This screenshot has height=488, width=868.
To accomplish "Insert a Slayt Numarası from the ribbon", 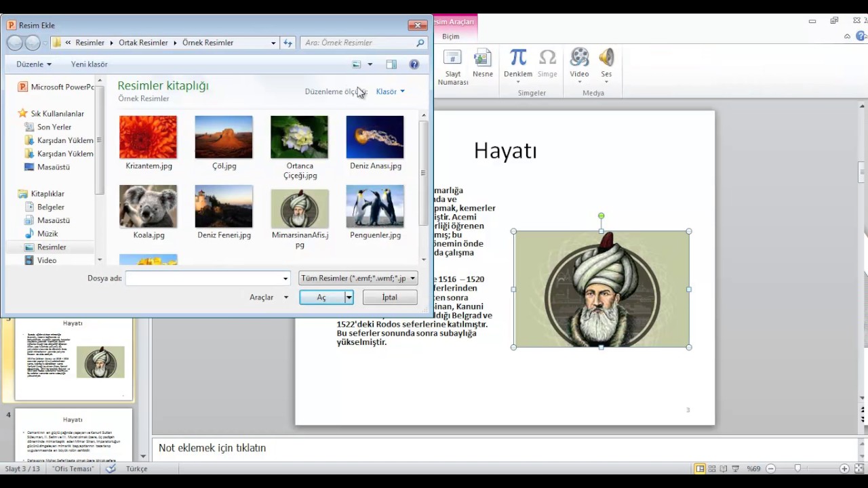I will pos(453,67).
